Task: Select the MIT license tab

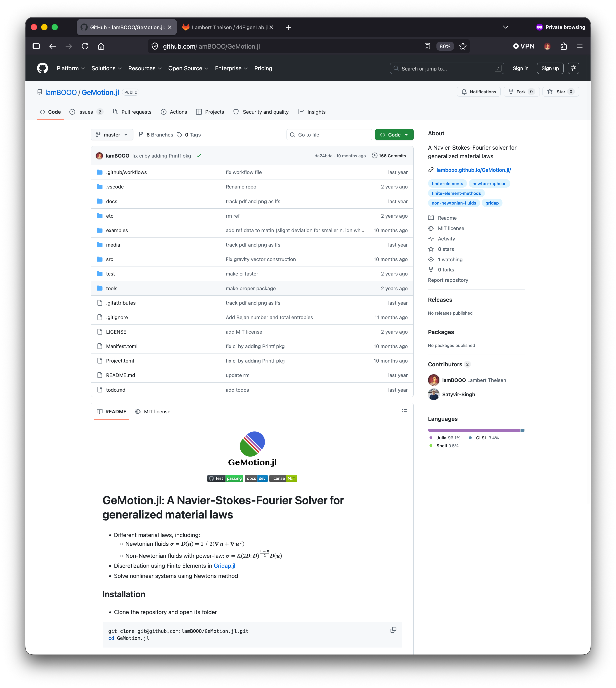Action: pyautogui.click(x=153, y=412)
